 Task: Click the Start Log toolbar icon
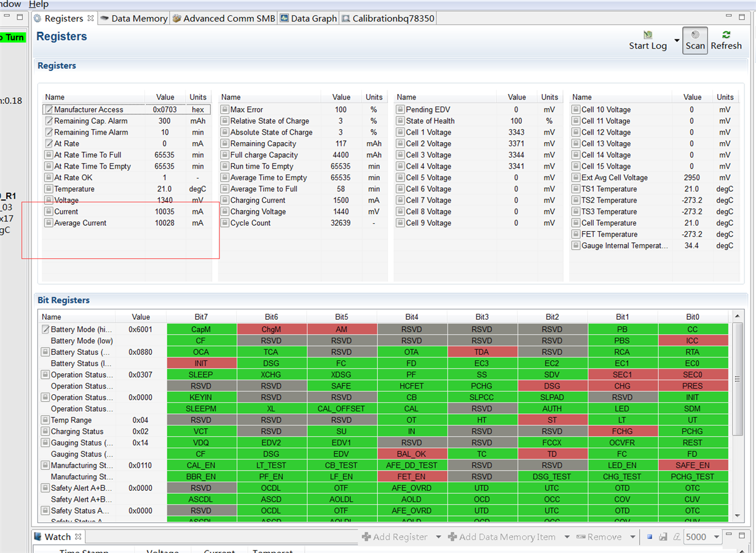click(x=648, y=35)
